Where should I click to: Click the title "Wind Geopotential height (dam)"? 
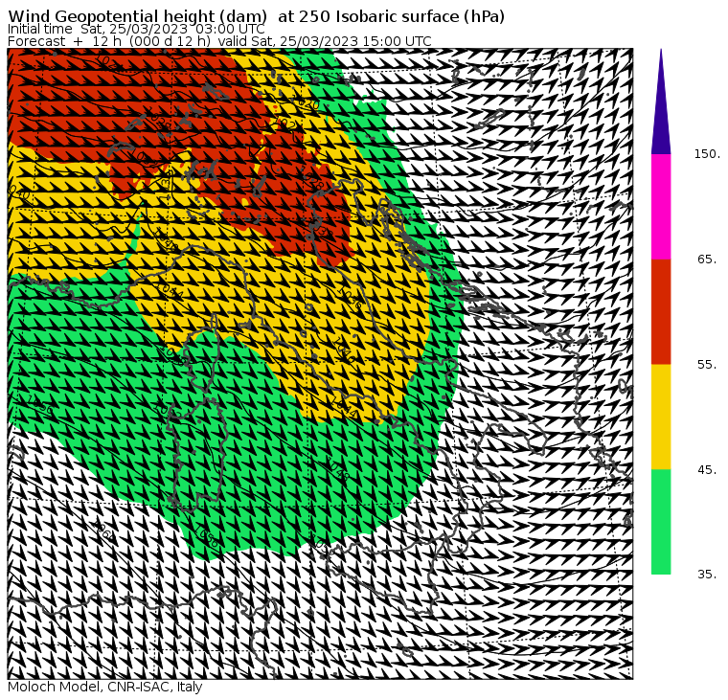coord(137,16)
